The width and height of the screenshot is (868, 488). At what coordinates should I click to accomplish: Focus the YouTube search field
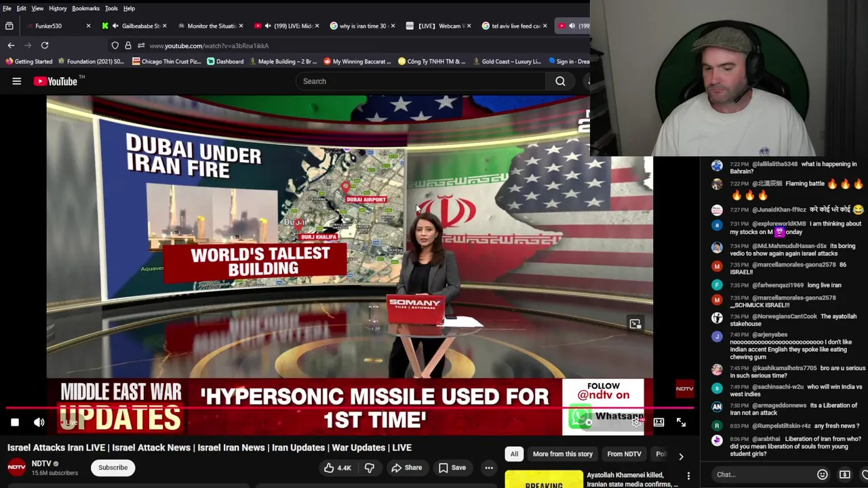[x=420, y=81]
